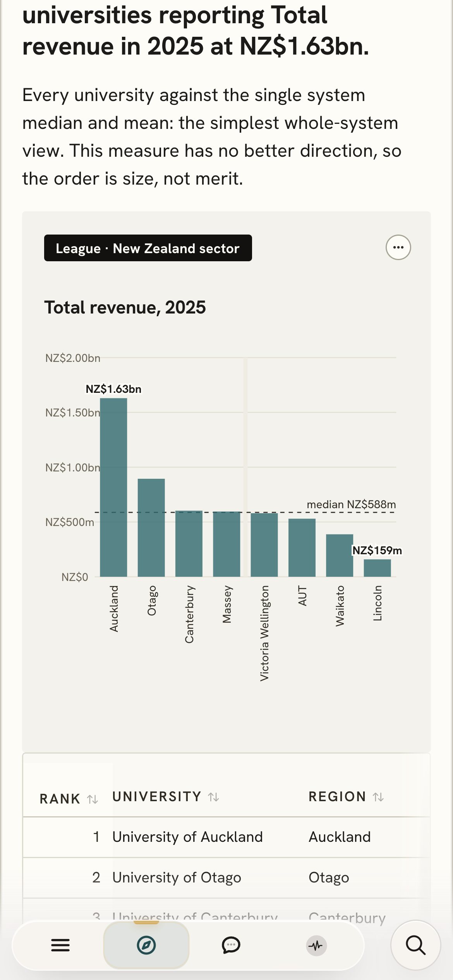Click the Auckland region cell
This screenshot has width=453, height=980.
(340, 837)
